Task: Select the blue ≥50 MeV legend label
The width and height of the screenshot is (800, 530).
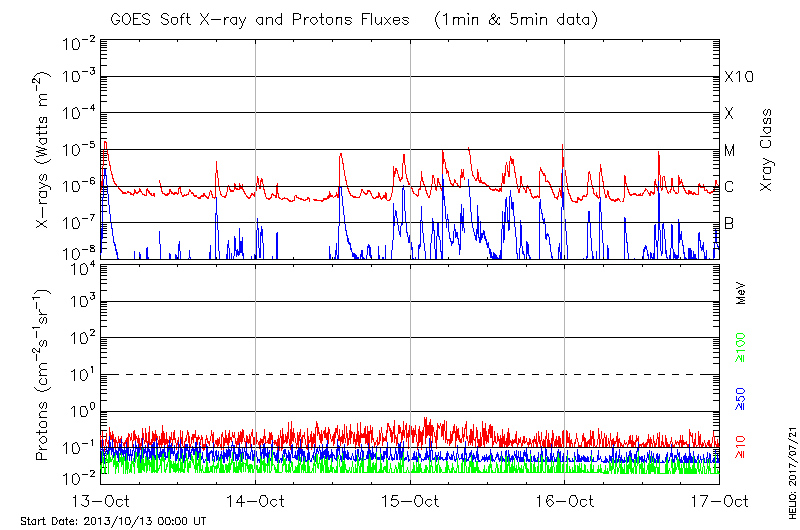Action: point(741,398)
